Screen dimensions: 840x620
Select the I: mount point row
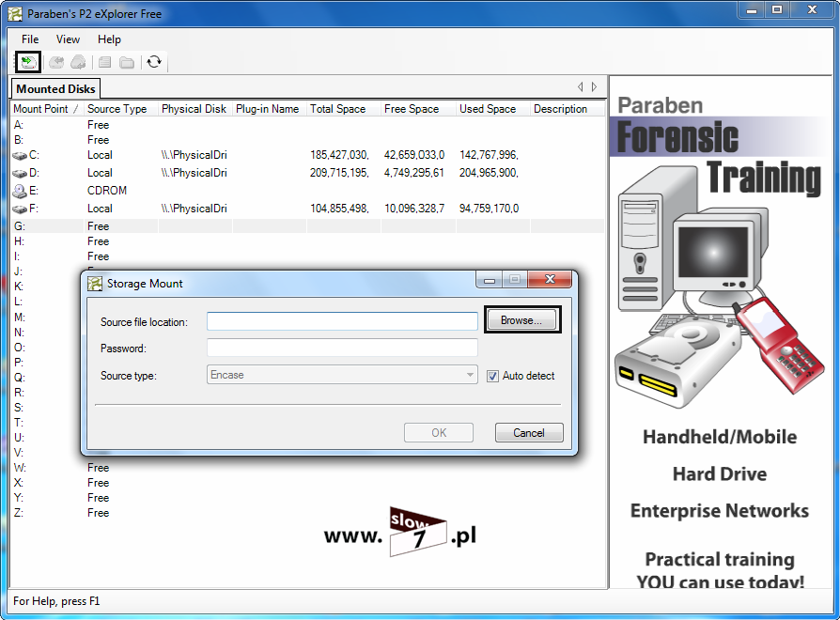coord(307,256)
